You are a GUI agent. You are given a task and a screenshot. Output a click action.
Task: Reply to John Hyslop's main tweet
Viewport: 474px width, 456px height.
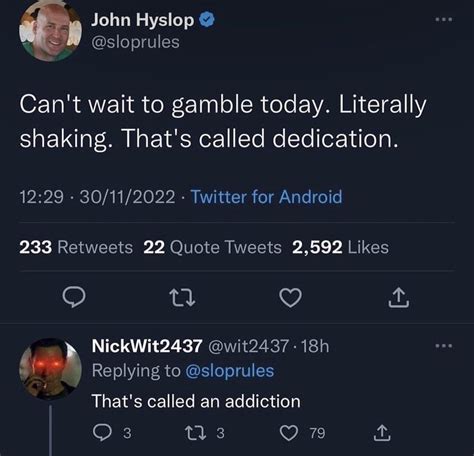tap(74, 297)
